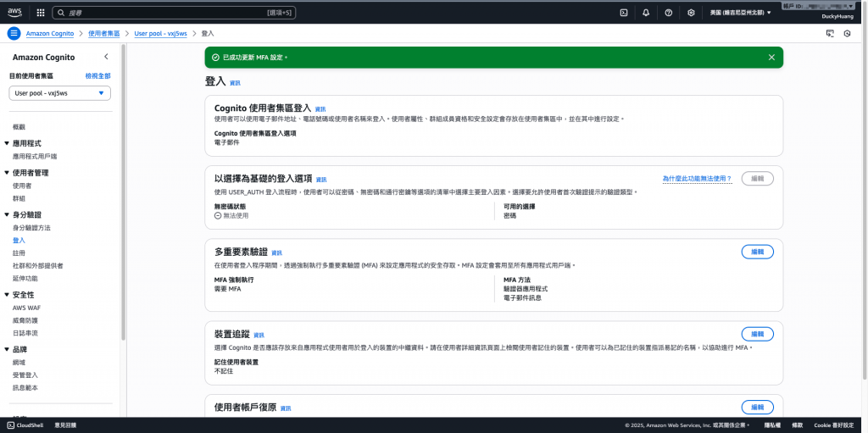Collapse the 品牌 section

point(7,350)
